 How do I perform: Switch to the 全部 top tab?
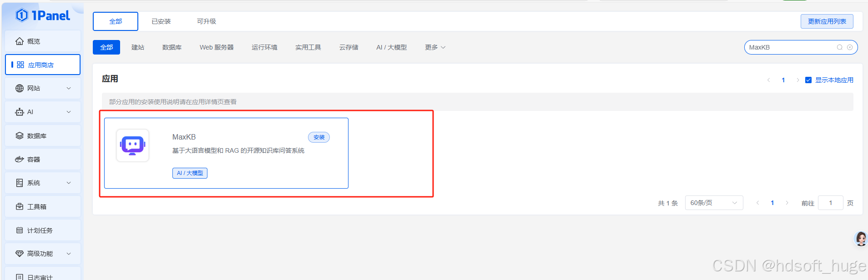pyautogui.click(x=116, y=21)
